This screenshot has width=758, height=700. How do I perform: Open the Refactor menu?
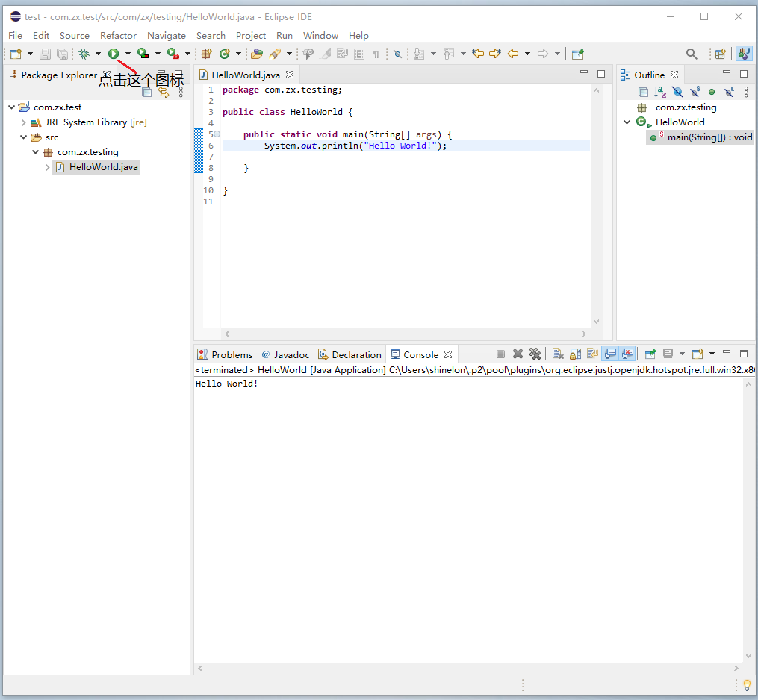click(x=118, y=35)
